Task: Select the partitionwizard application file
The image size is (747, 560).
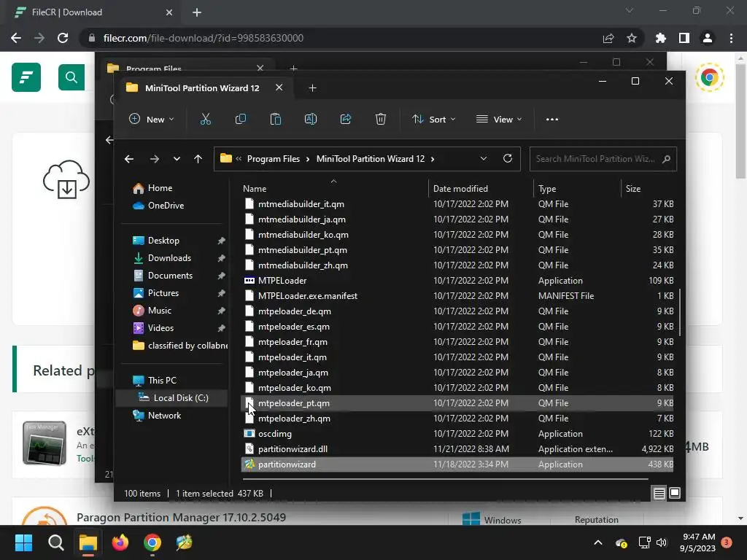Action: (x=457, y=464)
